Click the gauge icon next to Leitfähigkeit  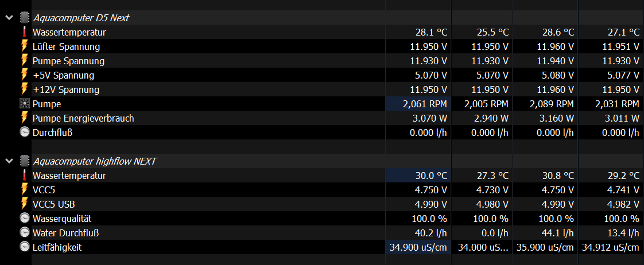click(x=25, y=247)
